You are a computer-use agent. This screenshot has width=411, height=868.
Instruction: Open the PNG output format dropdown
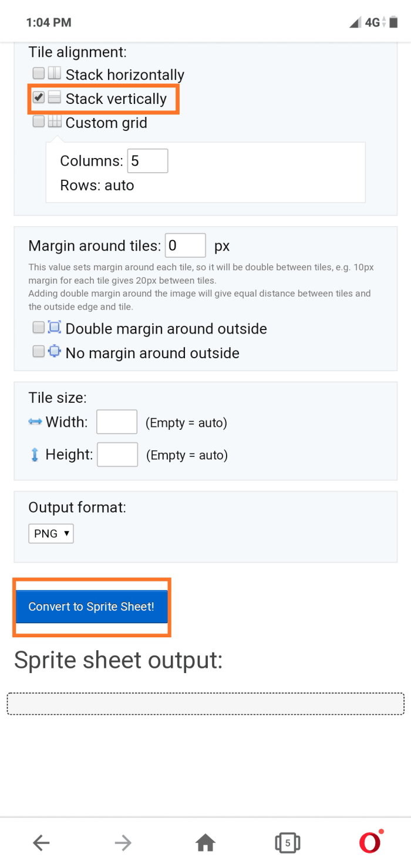[x=51, y=533]
